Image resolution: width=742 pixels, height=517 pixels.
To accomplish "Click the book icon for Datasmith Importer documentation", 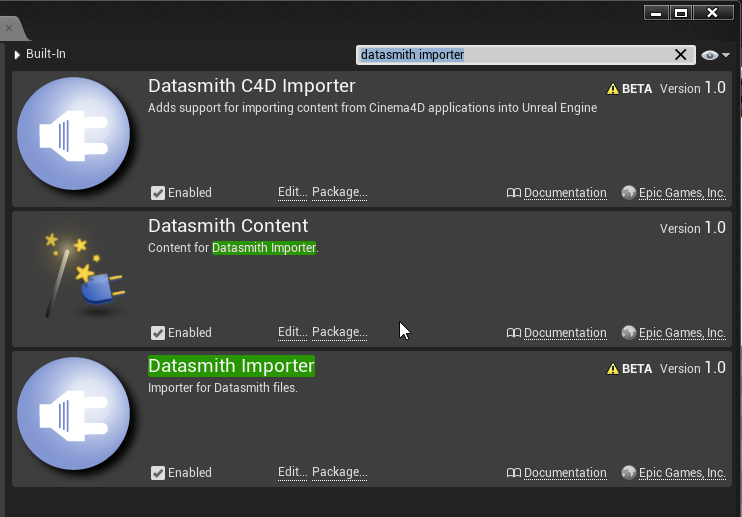I will click(x=513, y=473).
